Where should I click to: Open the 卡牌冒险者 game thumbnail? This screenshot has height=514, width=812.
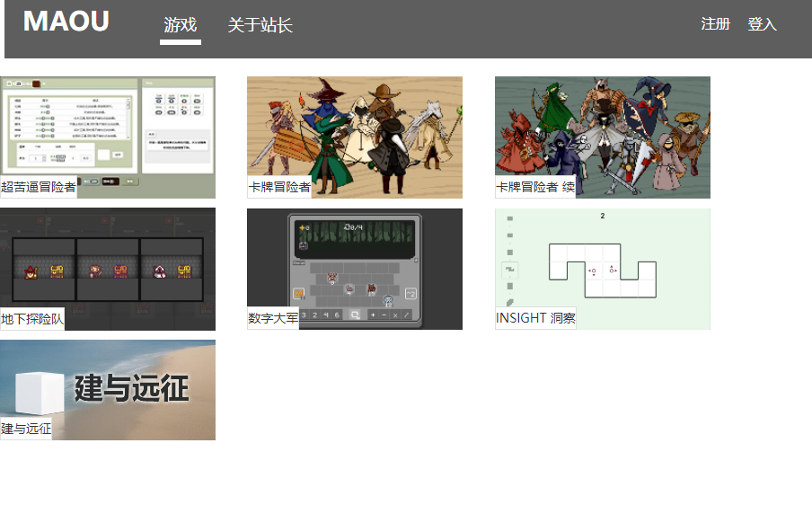[x=355, y=137]
